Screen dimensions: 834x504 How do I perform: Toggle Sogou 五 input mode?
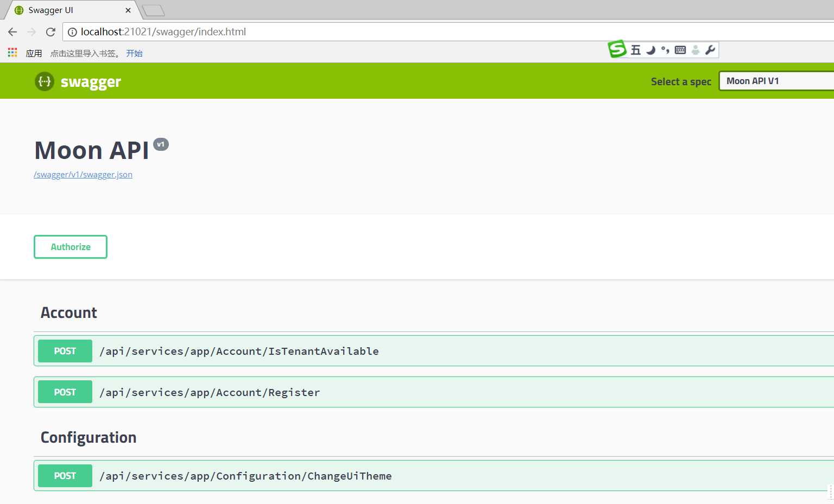[636, 50]
